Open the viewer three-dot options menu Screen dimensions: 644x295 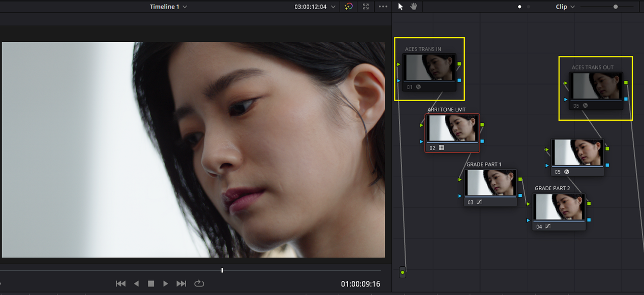pyautogui.click(x=383, y=7)
